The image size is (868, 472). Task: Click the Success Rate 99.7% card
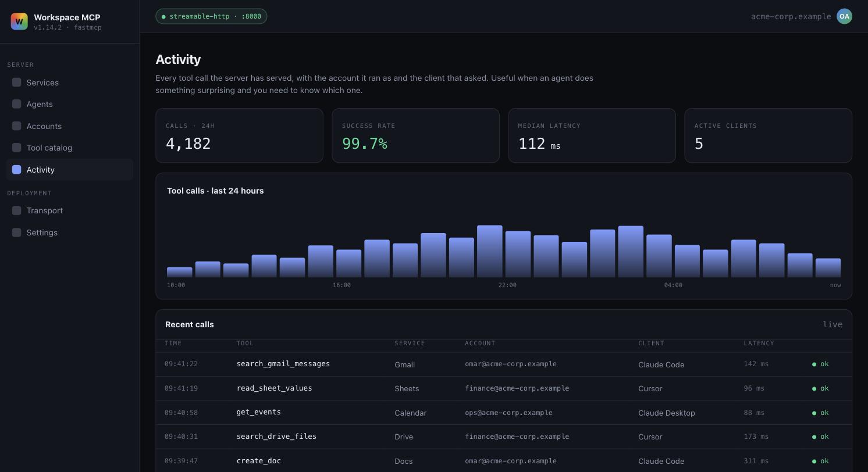[415, 135]
